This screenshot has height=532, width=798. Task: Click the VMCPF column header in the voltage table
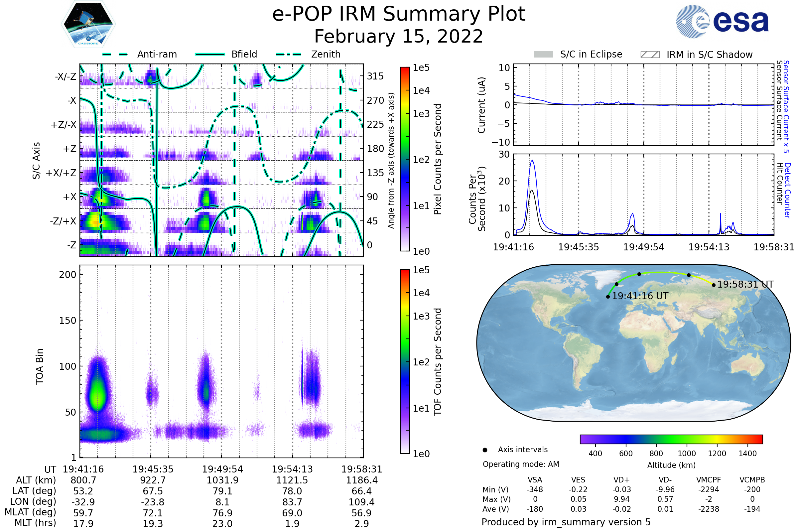tap(709, 480)
